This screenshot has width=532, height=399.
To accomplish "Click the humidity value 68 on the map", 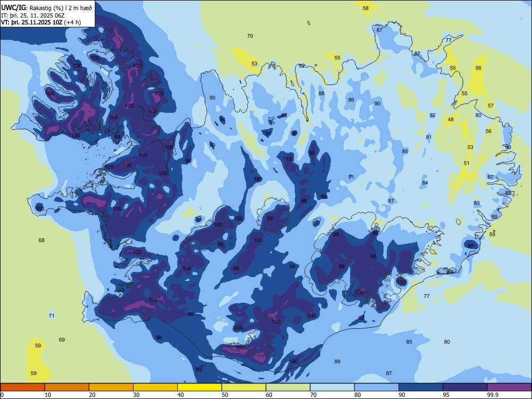I will click(41, 240).
